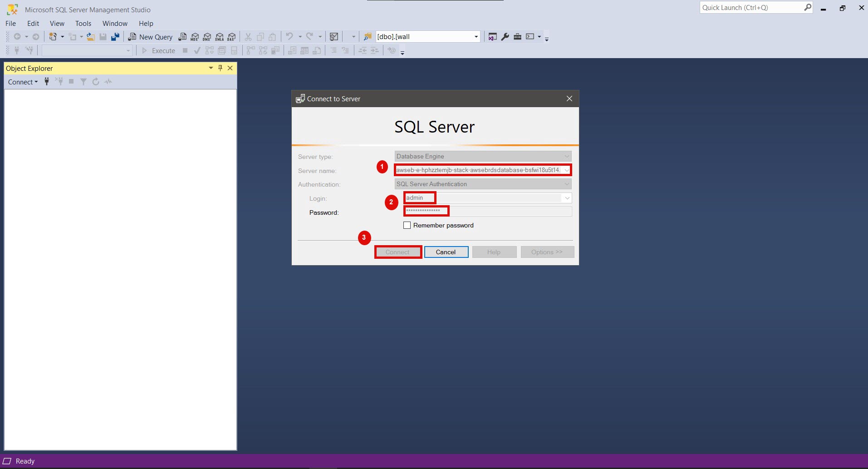868x469 pixels.
Task: Expand the Server name dropdown arrow
Action: [x=567, y=170]
